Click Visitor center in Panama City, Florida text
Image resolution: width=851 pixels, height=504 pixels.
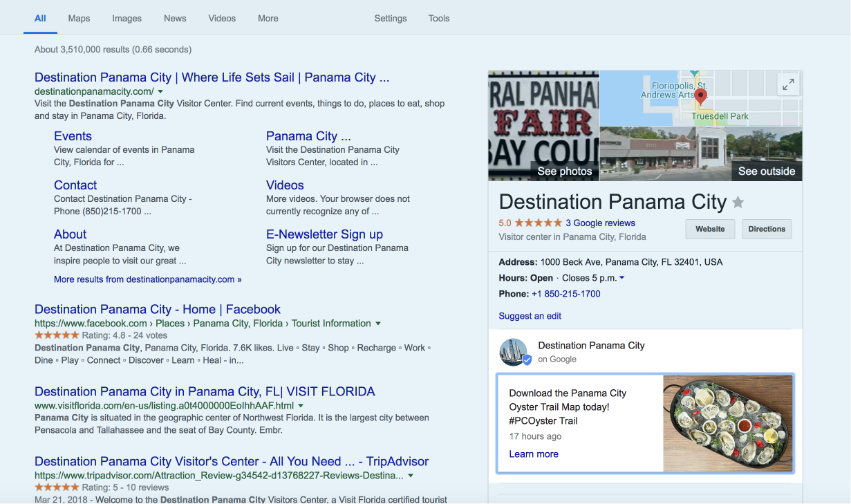(572, 236)
